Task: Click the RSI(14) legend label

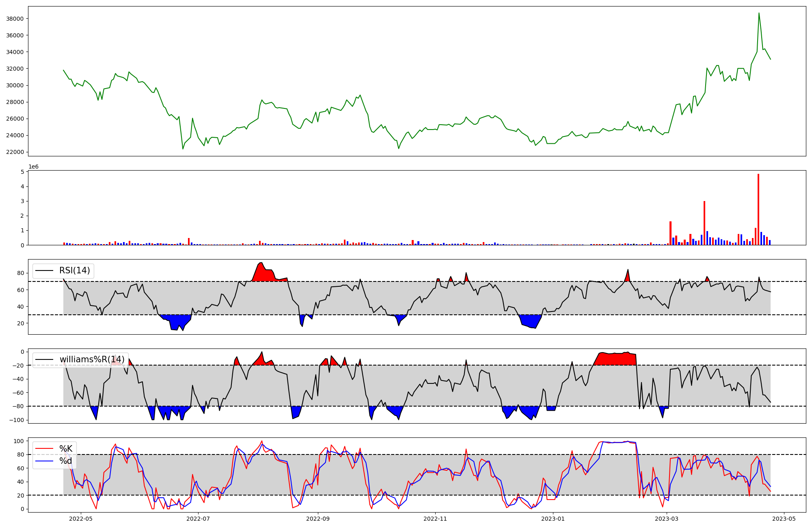Action: (x=74, y=270)
